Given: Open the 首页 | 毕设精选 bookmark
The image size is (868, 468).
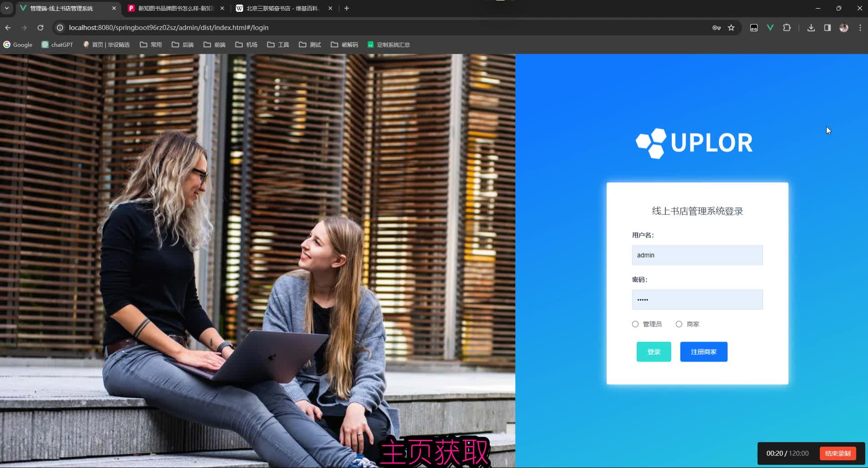Looking at the screenshot, I should point(106,45).
